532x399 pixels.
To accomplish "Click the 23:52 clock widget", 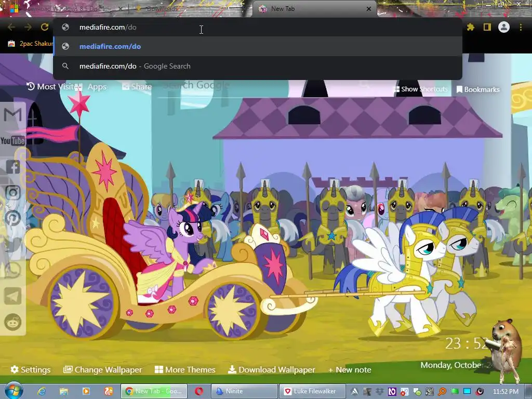I will (x=467, y=343).
